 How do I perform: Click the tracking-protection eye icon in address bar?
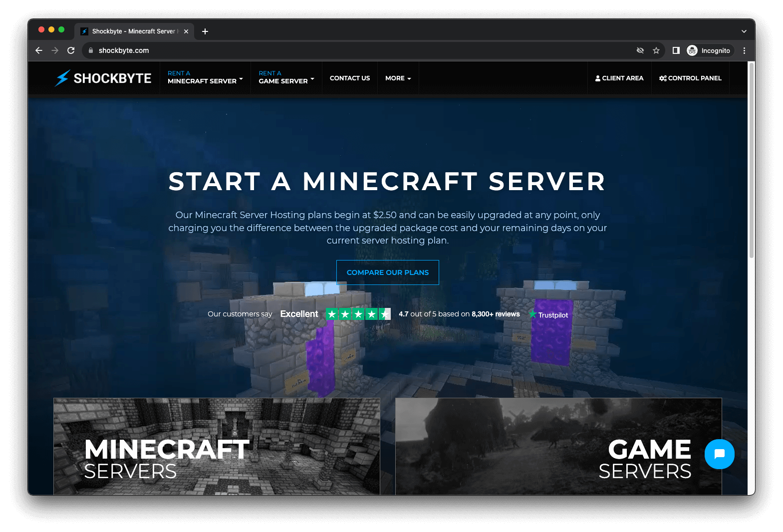[640, 50]
